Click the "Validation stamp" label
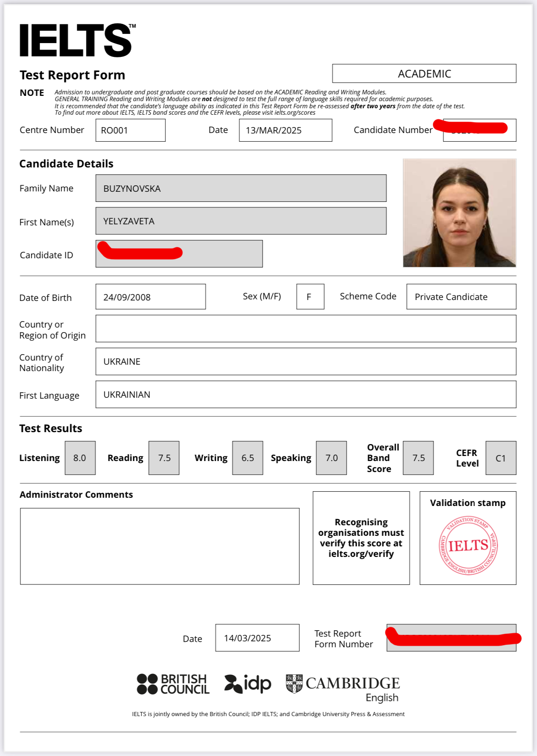 coord(468,503)
